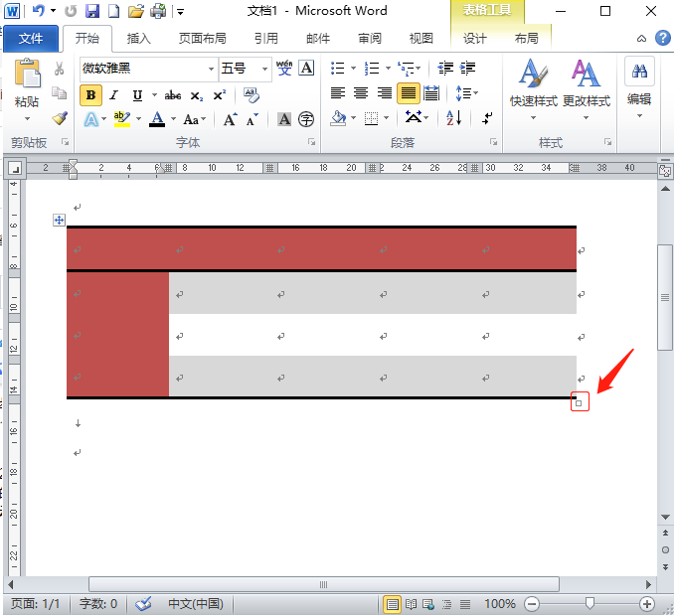Toggle Subscript formatting
675x616 pixels.
[196, 95]
